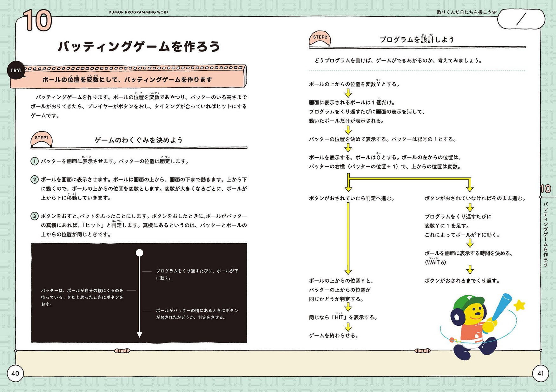Click the title バッティングゲームを作ろう
556x392 pixels.
139,47
